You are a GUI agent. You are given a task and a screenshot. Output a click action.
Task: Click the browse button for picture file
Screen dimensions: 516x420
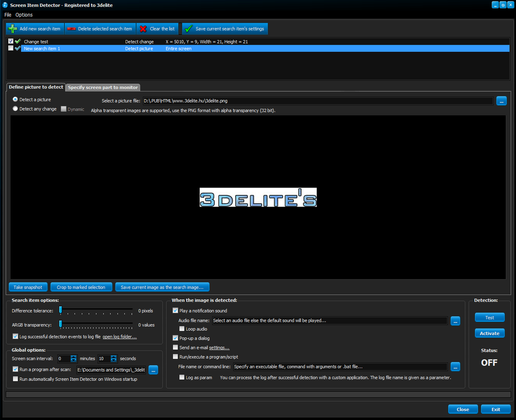coord(501,101)
